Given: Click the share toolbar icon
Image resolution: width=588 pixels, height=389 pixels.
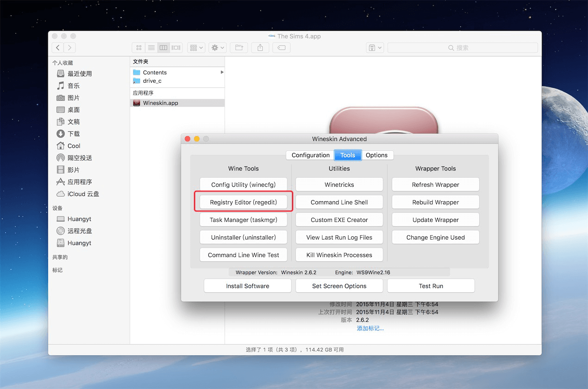Looking at the screenshot, I should pyautogui.click(x=260, y=48).
